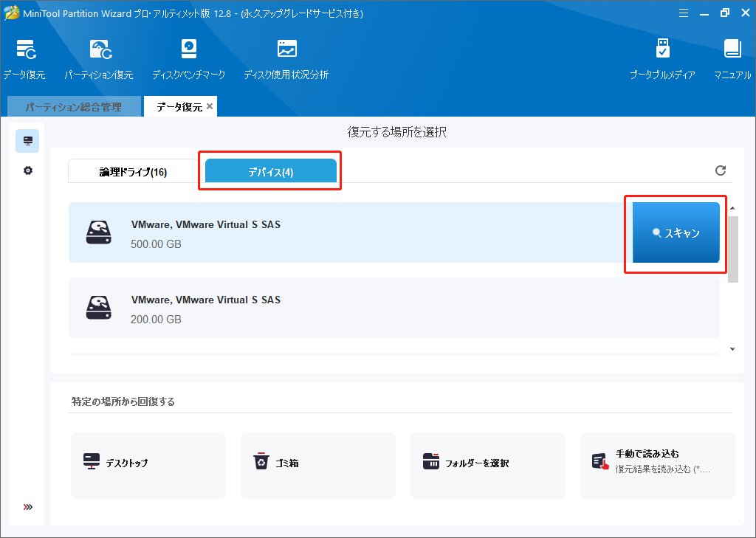Create ブータブルメディア
The height and width of the screenshot is (538, 756).
point(662,59)
